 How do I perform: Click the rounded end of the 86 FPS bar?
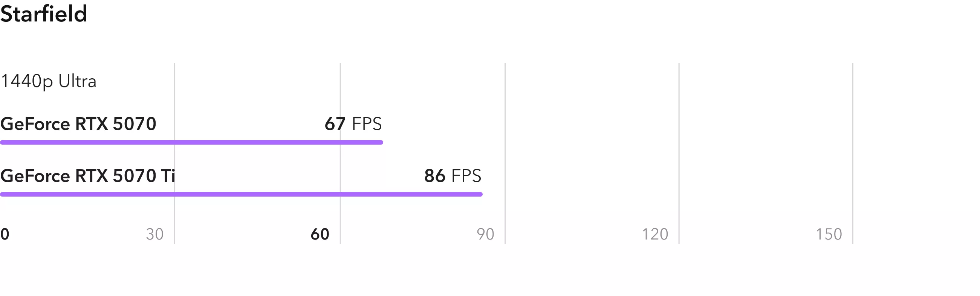(480, 194)
